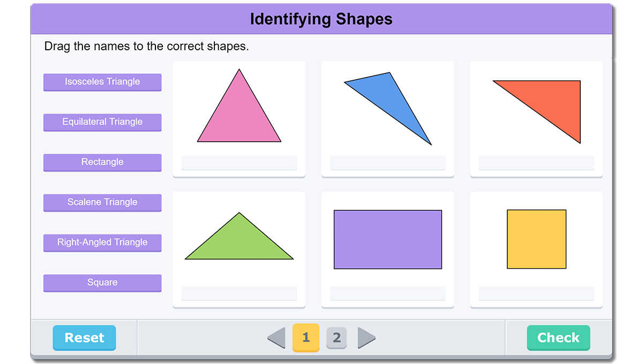
Task: Click answer slot under the yellow square
Action: (536, 293)
